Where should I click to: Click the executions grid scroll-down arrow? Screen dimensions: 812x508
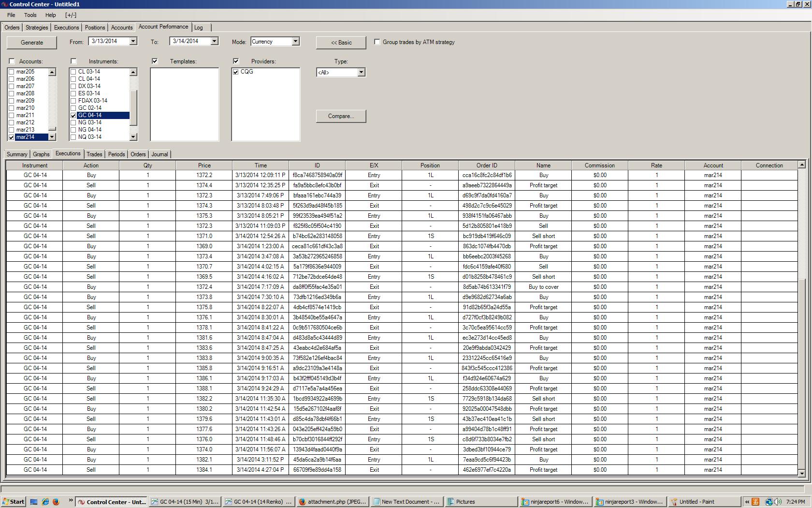[802, 474]
